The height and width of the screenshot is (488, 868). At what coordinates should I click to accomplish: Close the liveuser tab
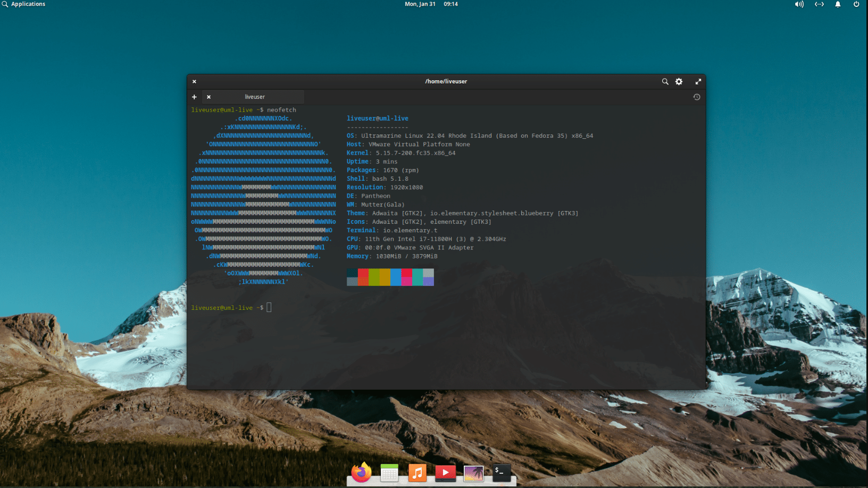click(208, 97)
